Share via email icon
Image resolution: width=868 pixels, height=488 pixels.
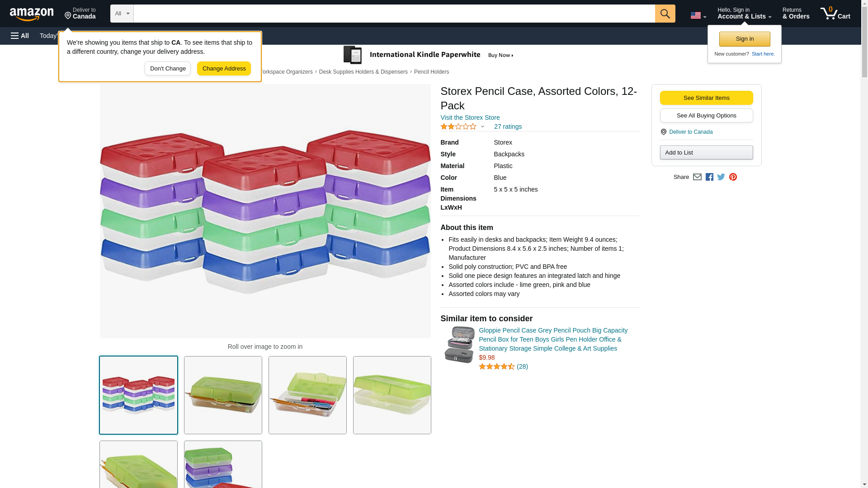697,177
